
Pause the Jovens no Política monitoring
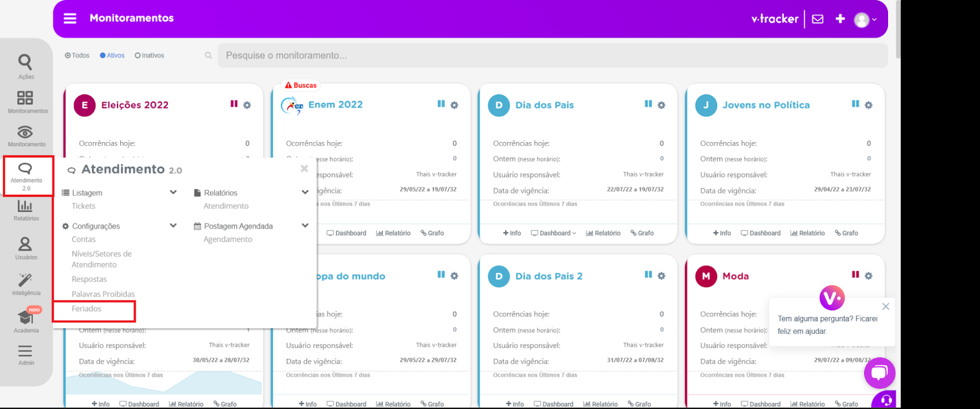pos(855,104)
